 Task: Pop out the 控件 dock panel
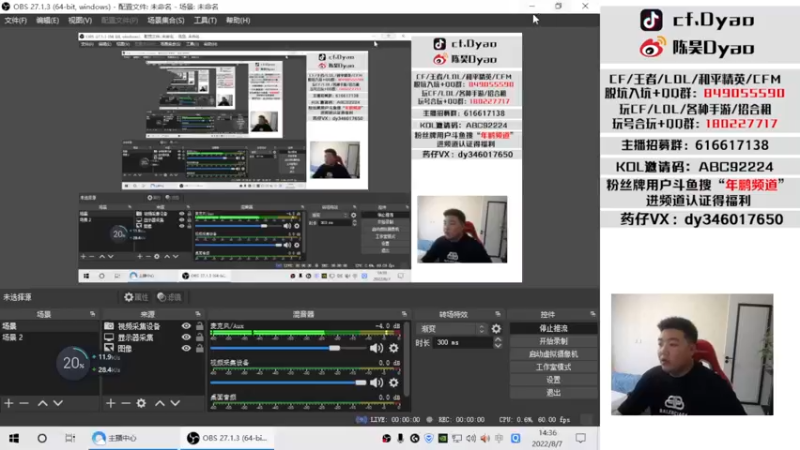coord(592,314)
